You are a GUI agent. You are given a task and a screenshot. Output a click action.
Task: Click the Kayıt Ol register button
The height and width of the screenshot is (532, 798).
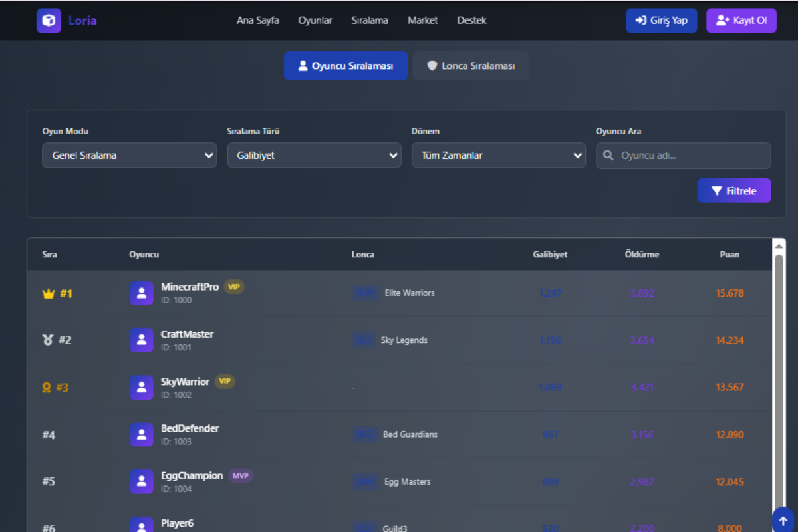(741, 21)
